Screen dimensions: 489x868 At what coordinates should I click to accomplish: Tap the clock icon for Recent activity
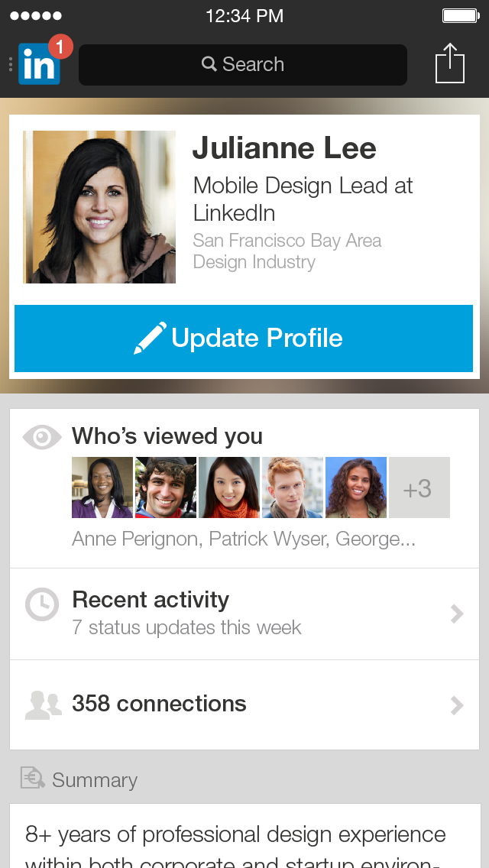tap(42, 604)
